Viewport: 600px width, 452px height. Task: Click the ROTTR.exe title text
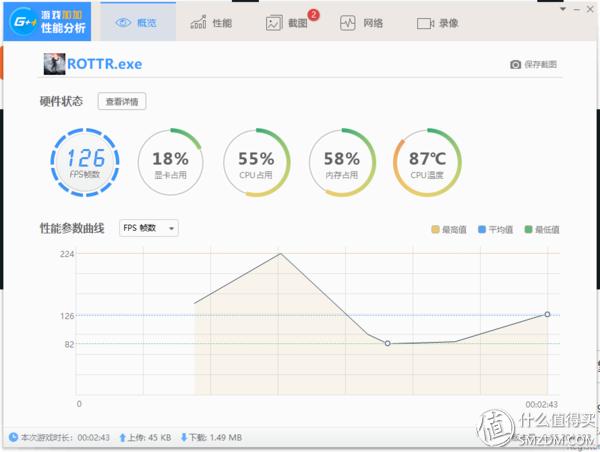tap(104, 64)
